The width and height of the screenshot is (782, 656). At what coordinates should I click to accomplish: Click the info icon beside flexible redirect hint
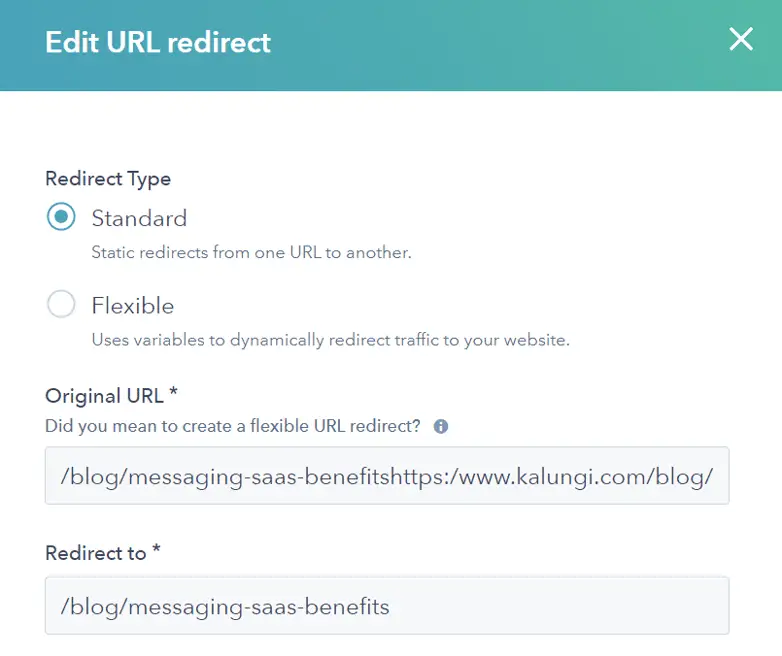[x=441, y=426]
